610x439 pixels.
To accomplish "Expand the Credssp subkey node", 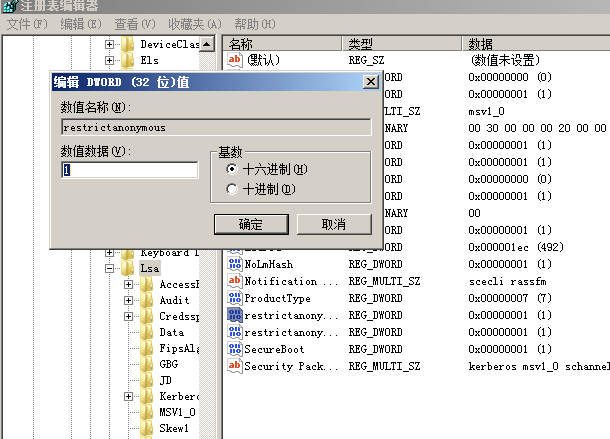I will 128,316.
